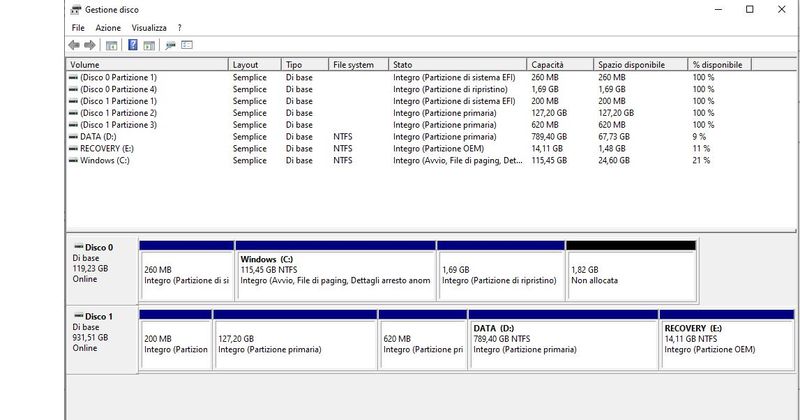This screenshot has height=420, width=800.
Task: Open the ? help menu
Action: point(180,28)
